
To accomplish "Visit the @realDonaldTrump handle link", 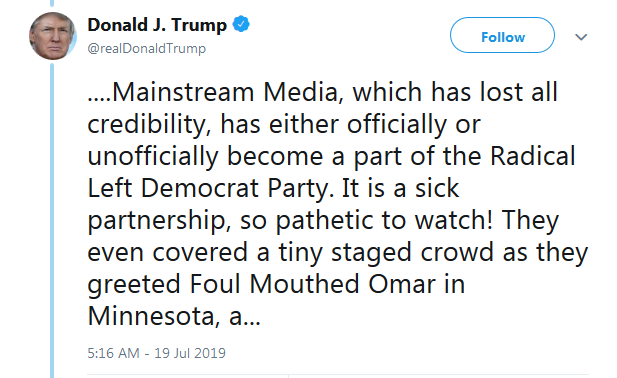I will 146,48.
